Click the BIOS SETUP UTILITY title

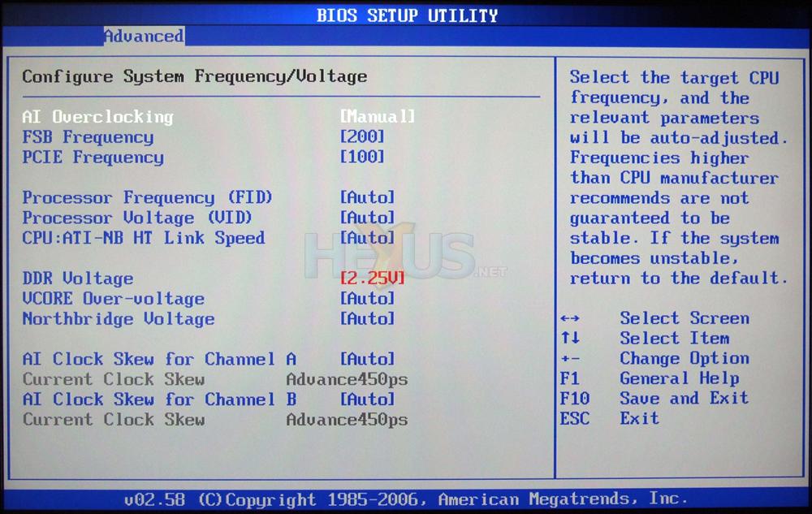tap(407, 15)
